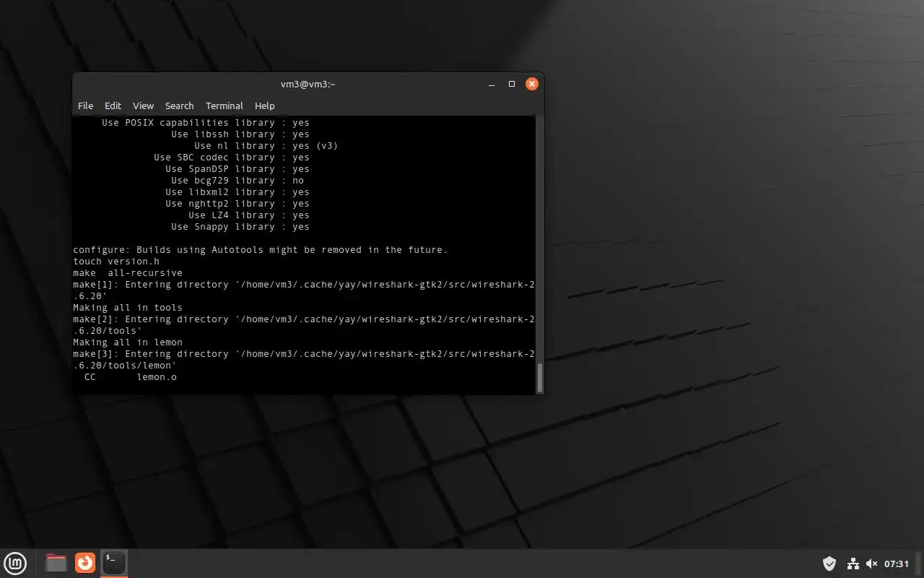Click the terminal vertical scrollbar handle
Viewport: 924px width, 578px height.
point(540,378)
